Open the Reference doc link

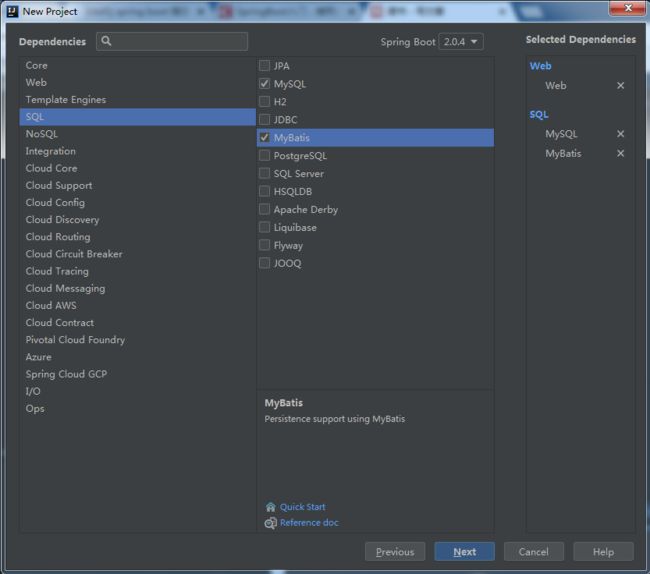(x=309, y=523)
